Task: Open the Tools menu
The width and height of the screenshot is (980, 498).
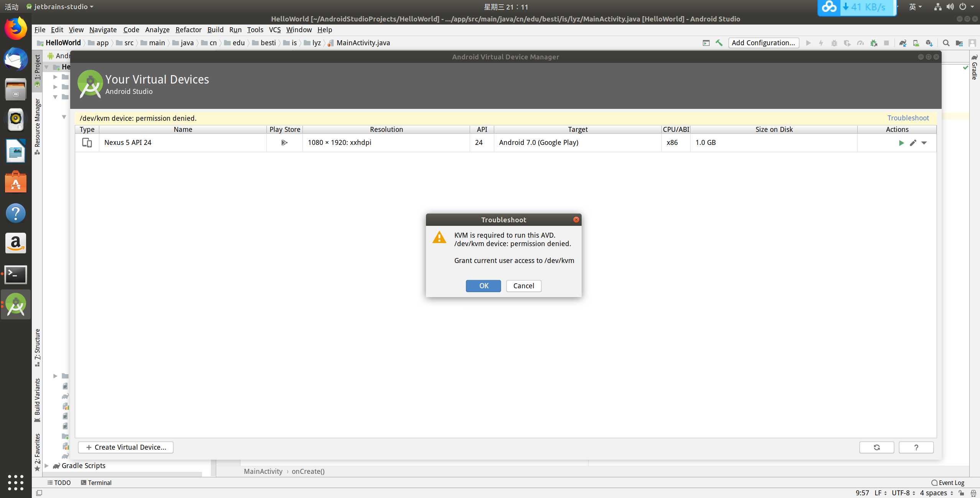Action: click(255, 30)
